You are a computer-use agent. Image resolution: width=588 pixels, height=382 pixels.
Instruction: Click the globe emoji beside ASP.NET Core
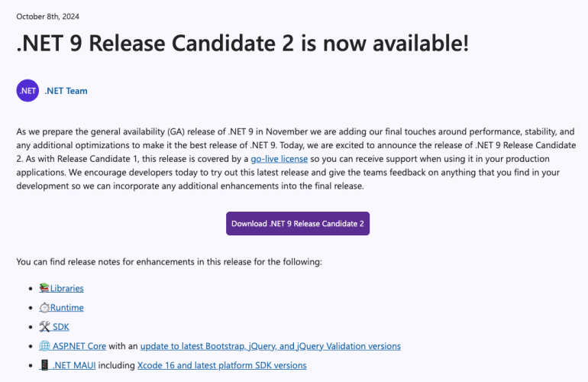click(x=44, y=346)
